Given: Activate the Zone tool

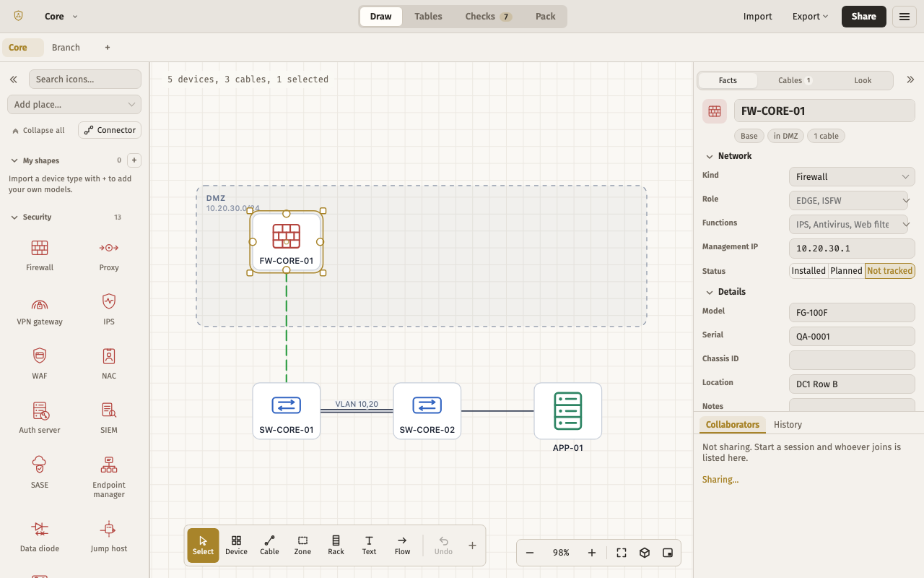Looking at the screenshot, I should (302, 545).
